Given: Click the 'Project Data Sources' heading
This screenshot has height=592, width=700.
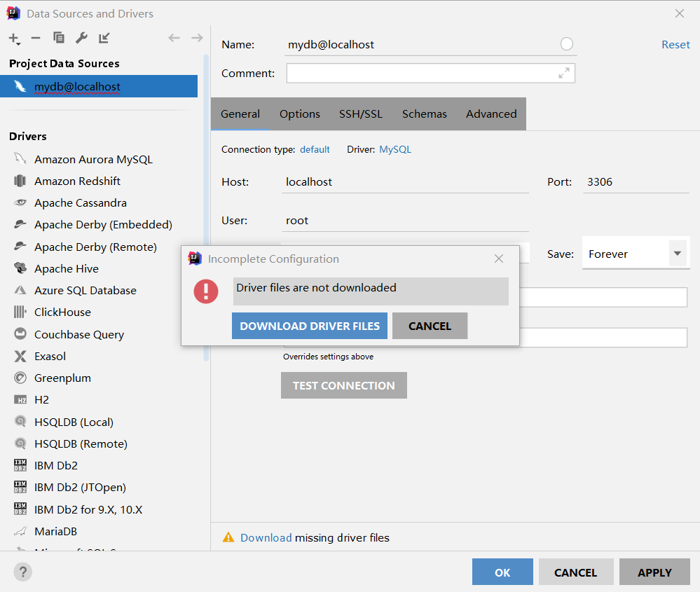Looking at the screenshot, I should (64, 63).
